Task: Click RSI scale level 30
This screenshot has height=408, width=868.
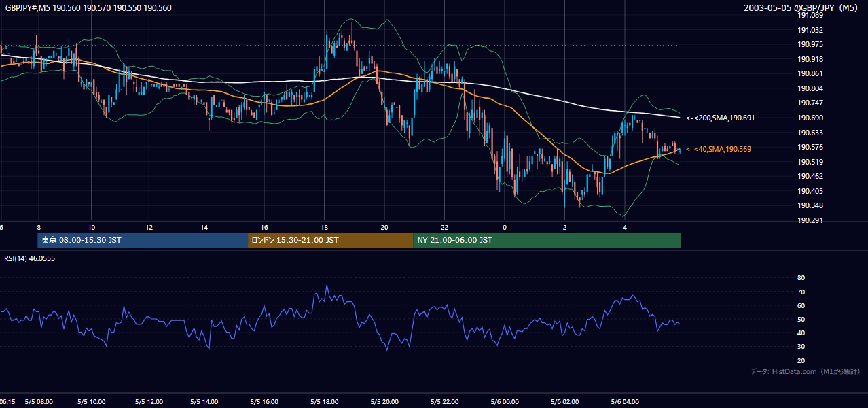Action: point(801,347)
